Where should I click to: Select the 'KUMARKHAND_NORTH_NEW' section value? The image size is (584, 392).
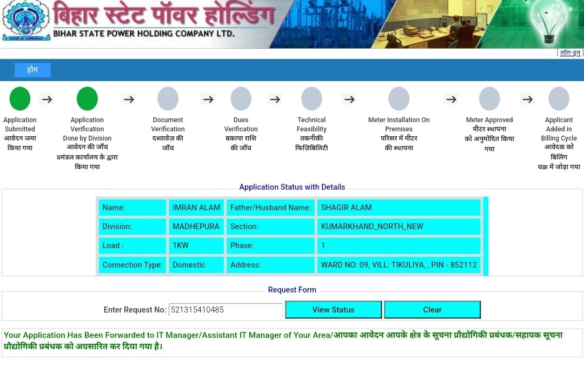pos(399,227)
